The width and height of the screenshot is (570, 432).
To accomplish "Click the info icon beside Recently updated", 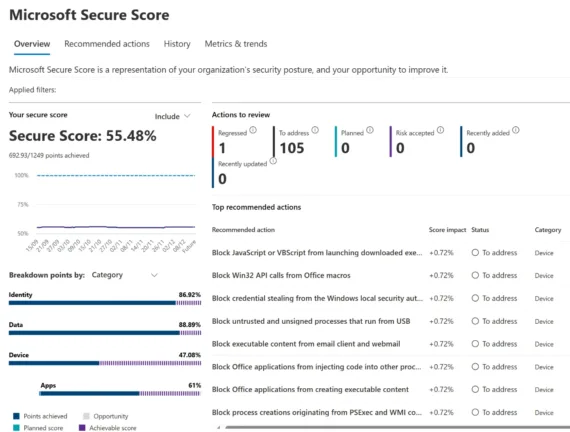I will tap(273, 161).
